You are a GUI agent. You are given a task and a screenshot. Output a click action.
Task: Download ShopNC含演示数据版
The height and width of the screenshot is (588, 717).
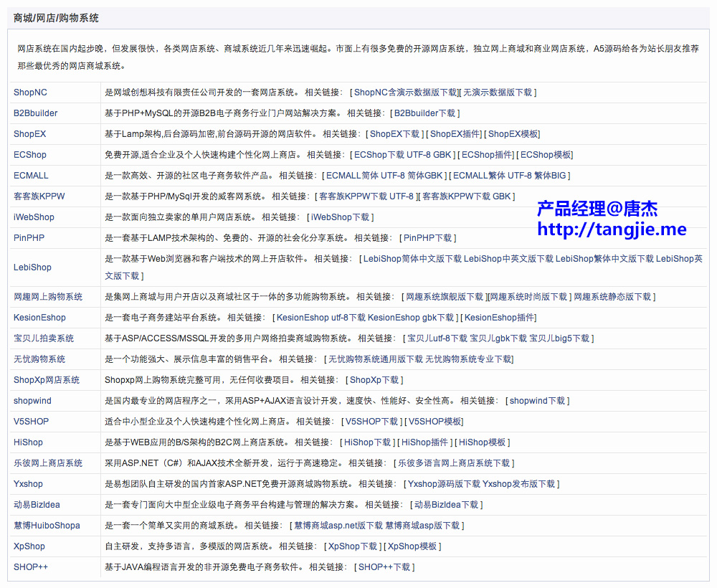coord(406,93)
